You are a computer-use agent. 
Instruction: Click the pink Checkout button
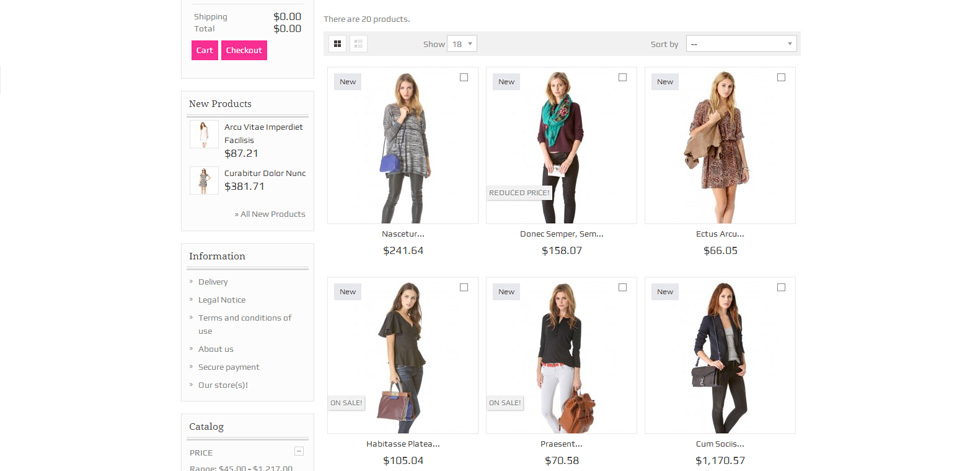[244, 51]
